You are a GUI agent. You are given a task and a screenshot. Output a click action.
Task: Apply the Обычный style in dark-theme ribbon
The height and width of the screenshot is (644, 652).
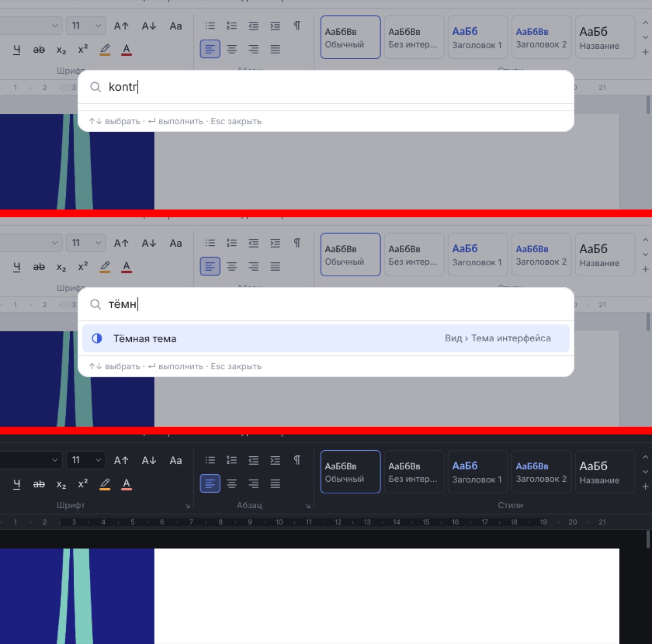[350, 472]
